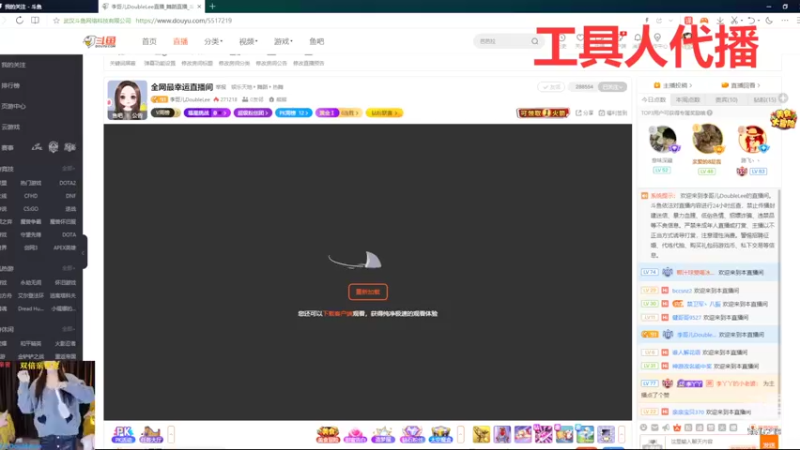Click the chat input text field
Viewport: 800px width, 450px height.
click(x=714, y=442)
